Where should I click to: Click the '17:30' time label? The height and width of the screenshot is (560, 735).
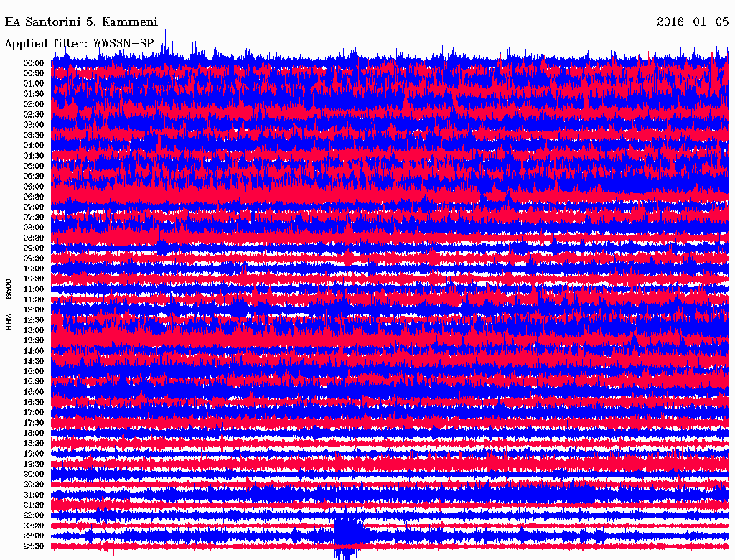tap(34, 423)
